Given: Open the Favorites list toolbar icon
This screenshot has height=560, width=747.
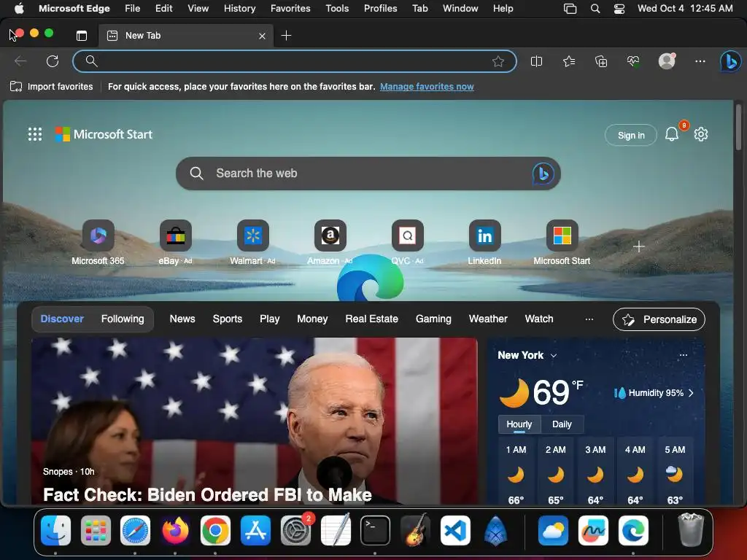Looking at the screenshot, I should coord(569,61).
